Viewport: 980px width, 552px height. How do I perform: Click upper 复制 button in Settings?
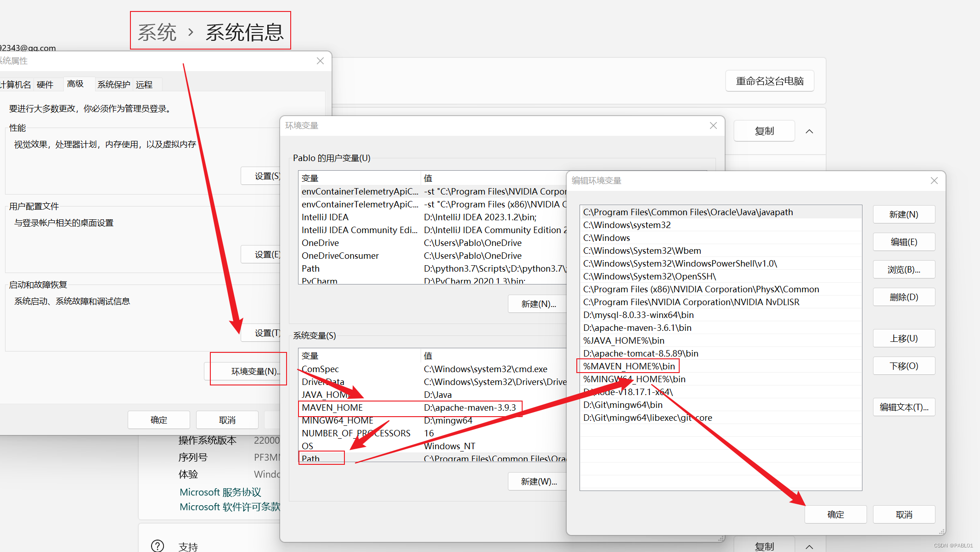pos(764,131)
